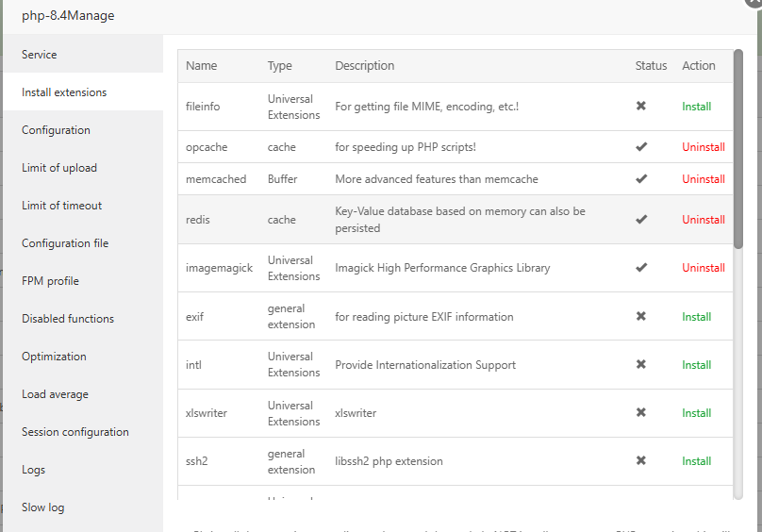Click the X status icon for exif
Viewport: 762px width, 532px height.
pyautogui.click(x=641, y=317)
